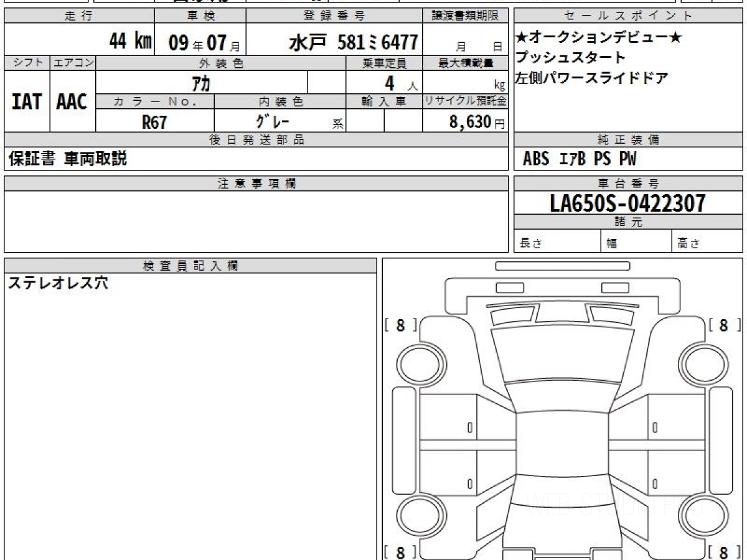Select the 09年07月 inspection date
This screenshot has height=560, width=747.
(x=204, y=43)
